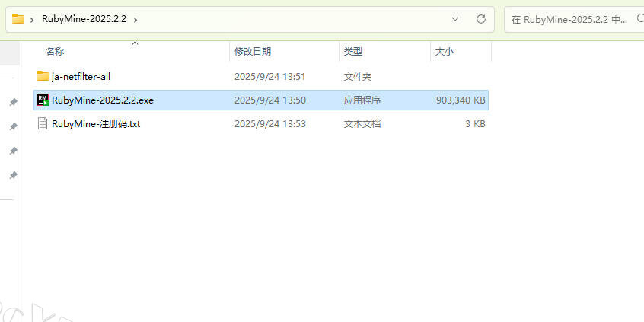
Task: Click the RubyMine-注册码.txt document icon
Action: [43, 123]
